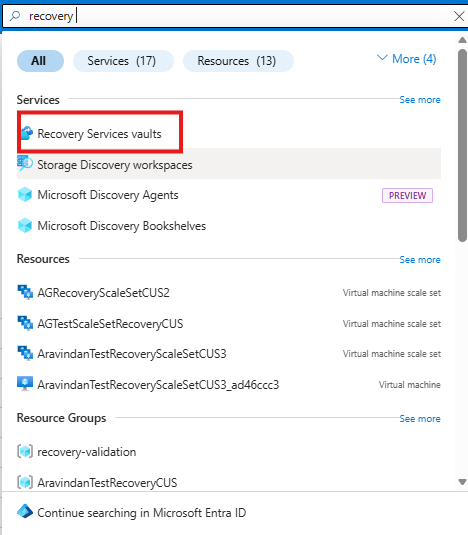Click the Recovery Services vaults icon
Screen dimensions: 468x535
[x=26, y=133]
